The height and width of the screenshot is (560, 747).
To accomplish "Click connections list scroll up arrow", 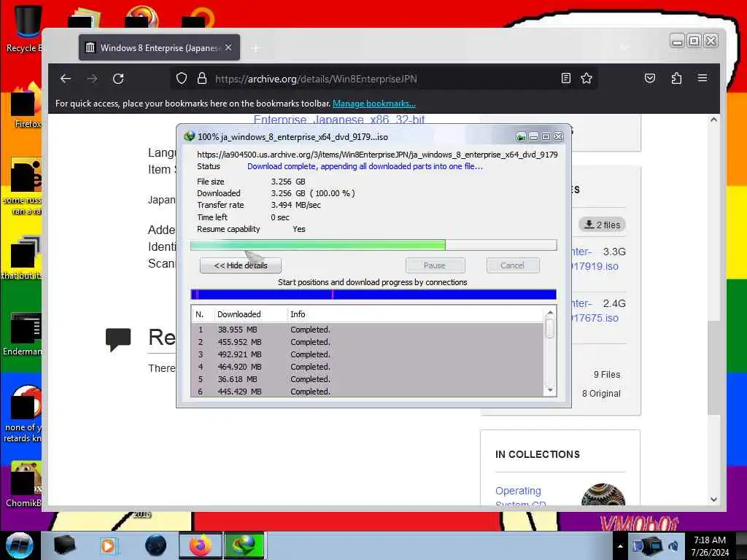I will [x=550, y=313].
